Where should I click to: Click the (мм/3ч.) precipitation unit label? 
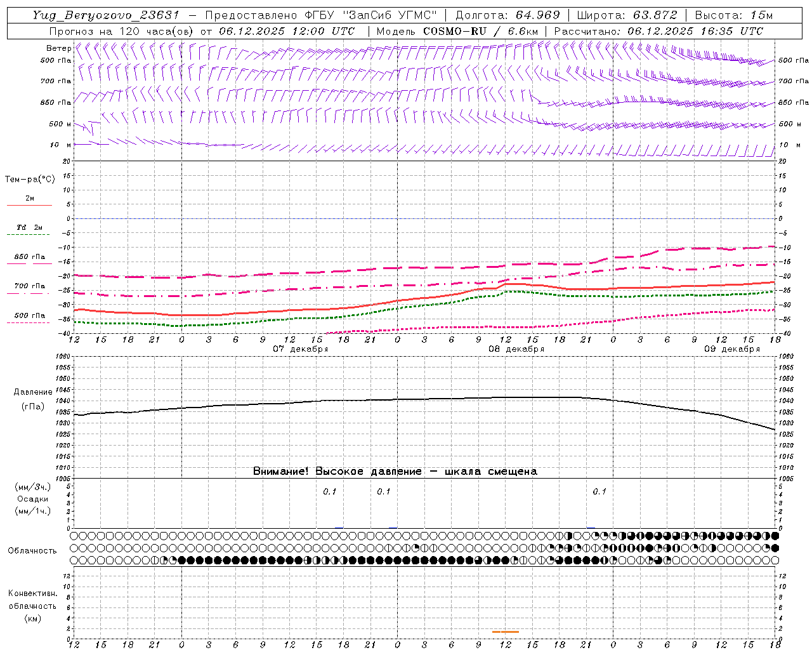(x=33, y=487)
